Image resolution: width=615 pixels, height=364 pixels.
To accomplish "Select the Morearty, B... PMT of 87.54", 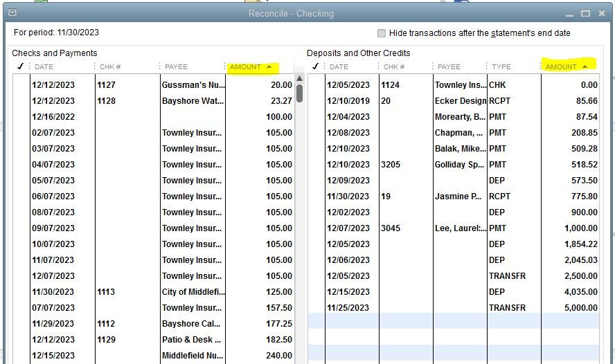I will [x=454, y=117].
